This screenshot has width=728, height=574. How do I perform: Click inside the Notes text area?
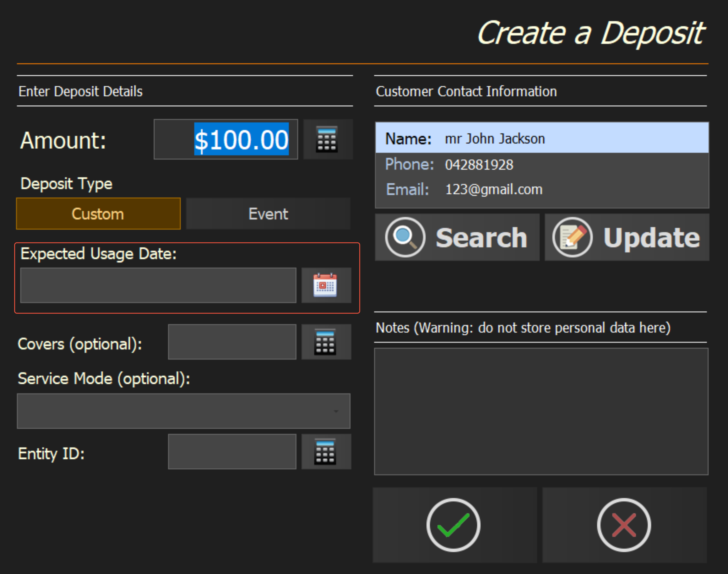coord(541,411)
